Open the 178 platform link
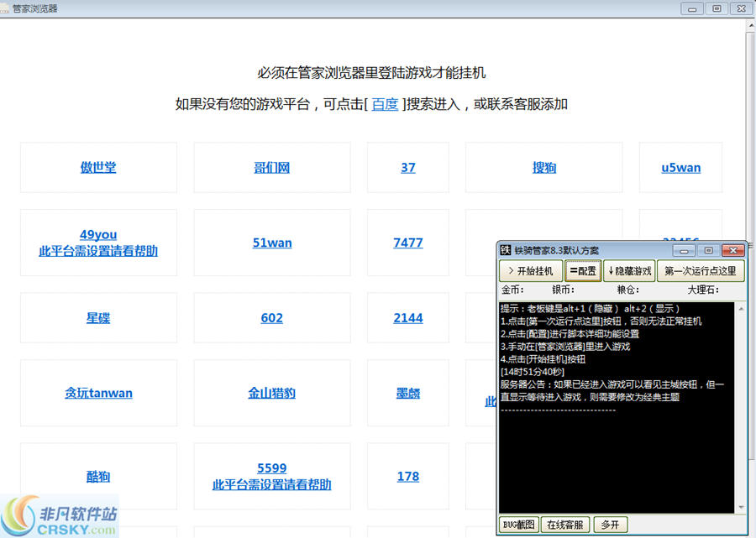 (x=408, y=477)
